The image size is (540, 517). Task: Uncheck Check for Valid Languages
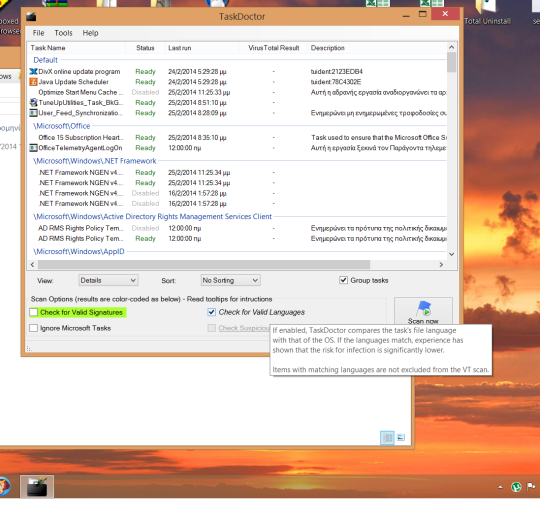211,312
